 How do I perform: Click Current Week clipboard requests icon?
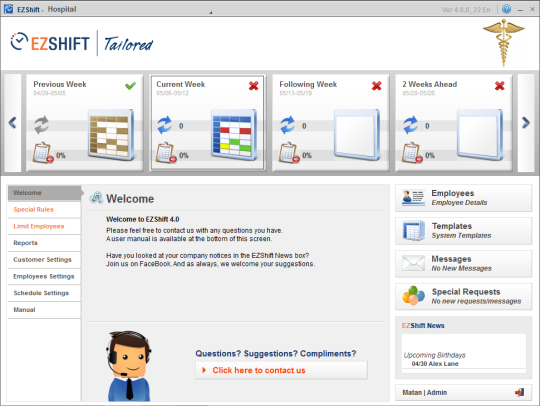tap(166, 153)
